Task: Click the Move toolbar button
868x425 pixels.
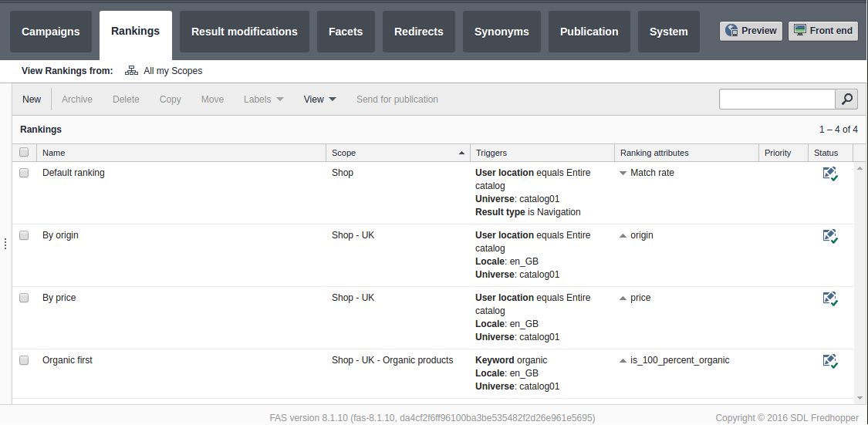Action: [x=213, y=100]
